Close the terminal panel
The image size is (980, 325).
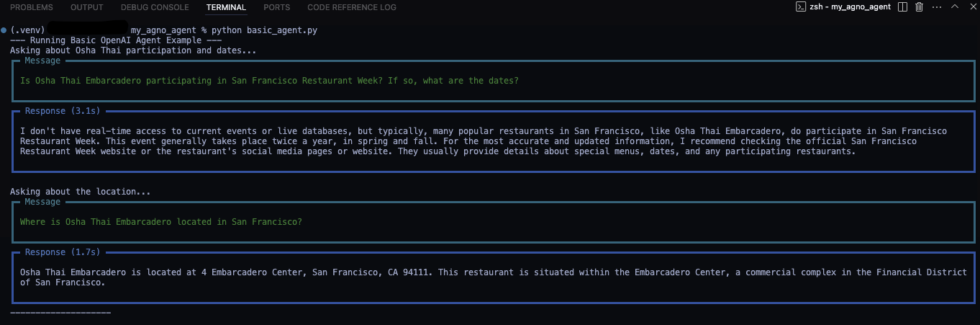[x=971, y=7]
